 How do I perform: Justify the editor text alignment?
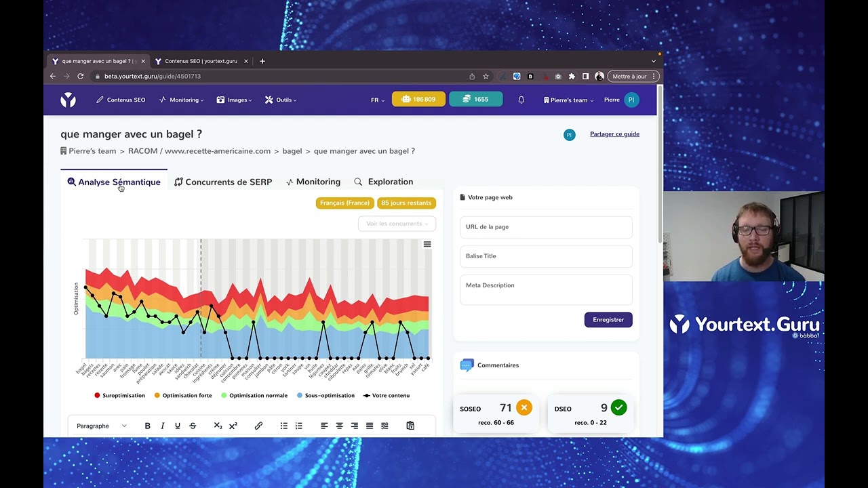click(x=370, y=426)
